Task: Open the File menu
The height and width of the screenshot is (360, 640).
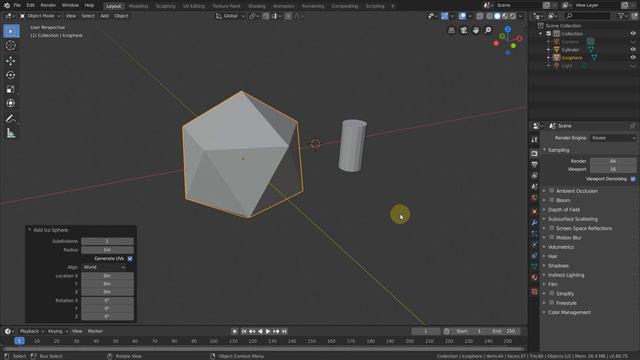Action: click(x=17, y=5)
